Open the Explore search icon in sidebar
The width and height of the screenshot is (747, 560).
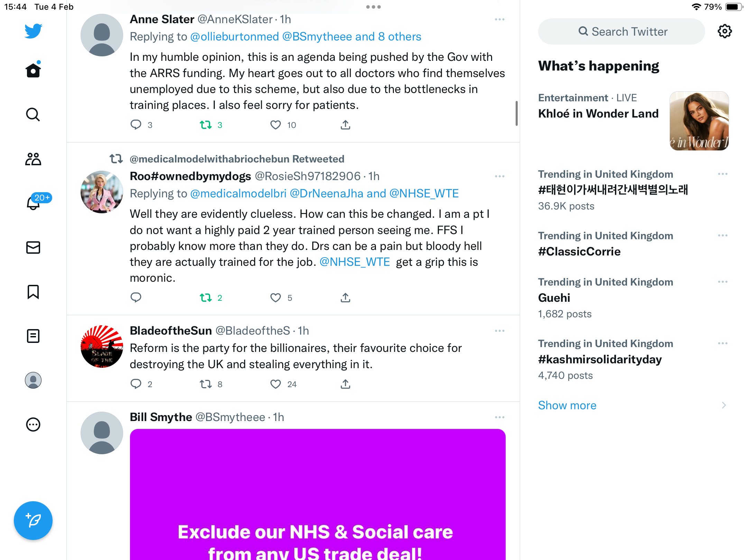(33, 114)
